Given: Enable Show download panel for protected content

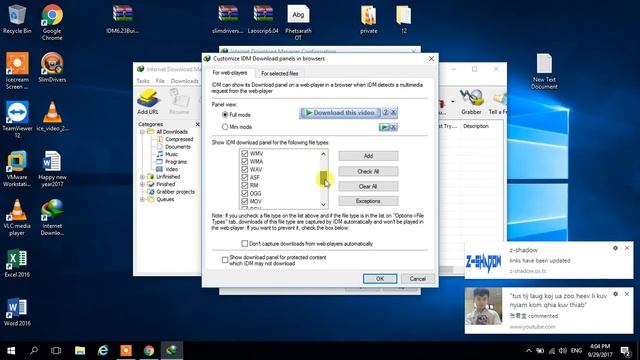Looking at the screenshot, I should (x=225, y=260).
